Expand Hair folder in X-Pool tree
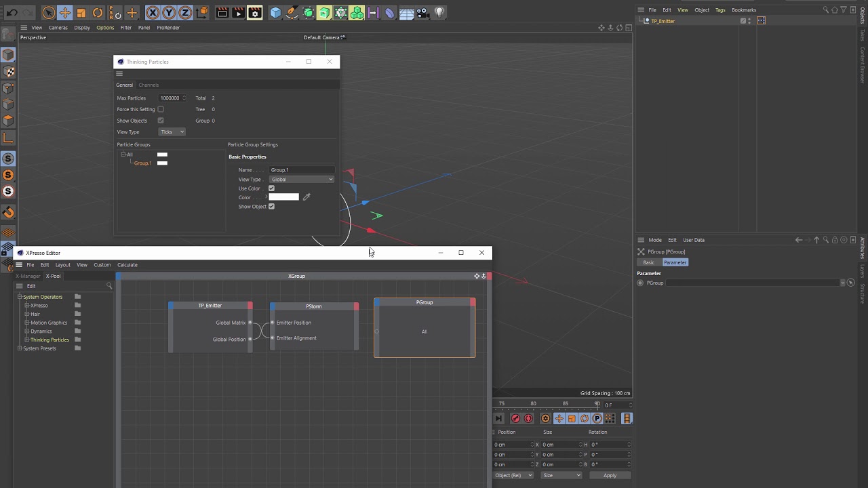 pyautogui.click(x=26, y=314)
